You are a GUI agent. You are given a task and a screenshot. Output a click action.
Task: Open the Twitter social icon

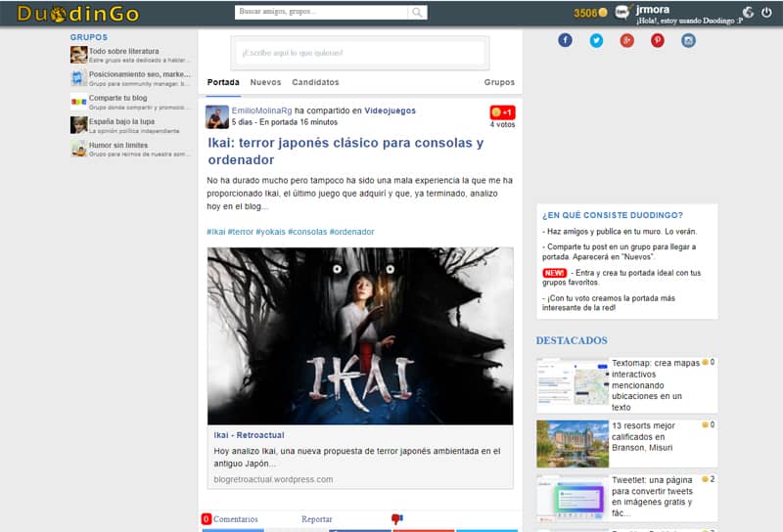(596, 40)
